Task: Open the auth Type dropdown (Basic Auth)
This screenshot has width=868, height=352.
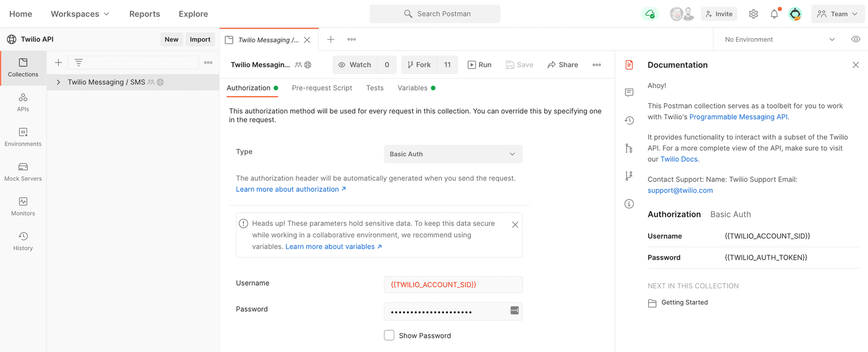Action: tap(453, 154)
